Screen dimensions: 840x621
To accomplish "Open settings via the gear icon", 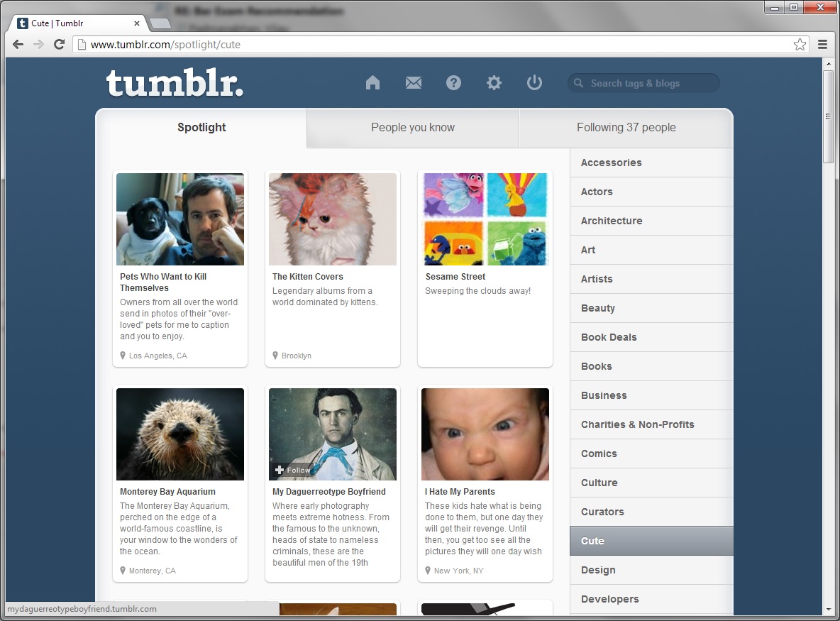I will (494, 82).
